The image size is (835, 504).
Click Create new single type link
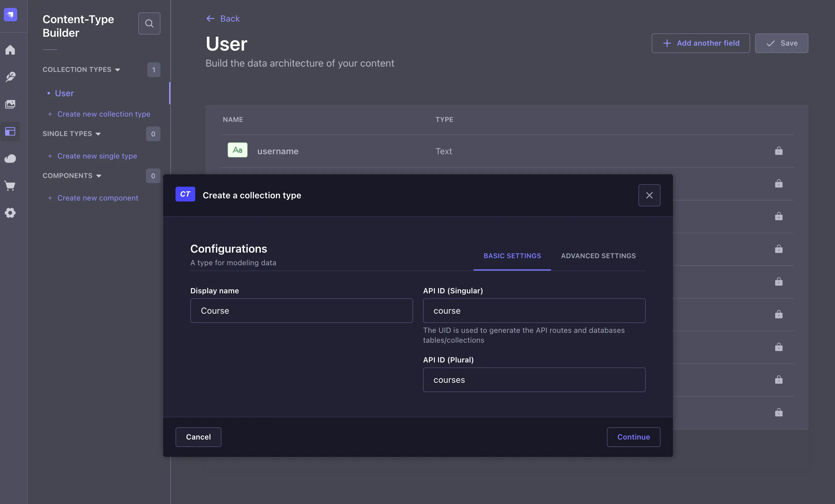pos(97,156)
